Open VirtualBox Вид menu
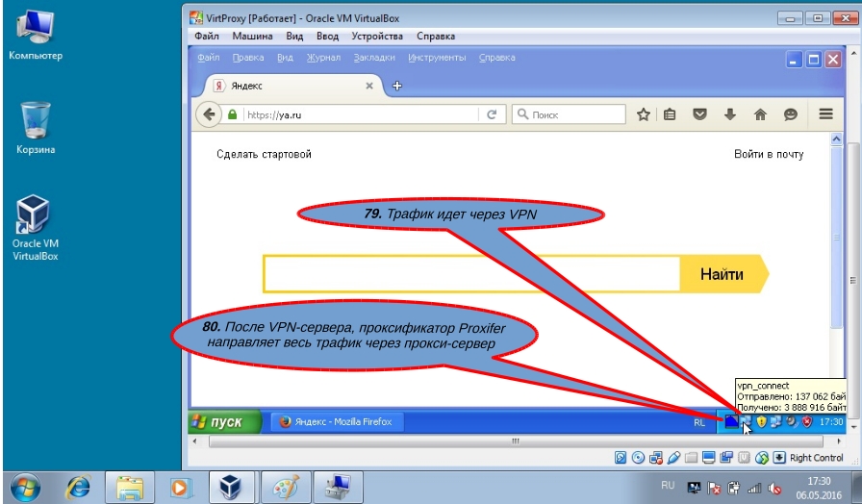 point(294,37)
